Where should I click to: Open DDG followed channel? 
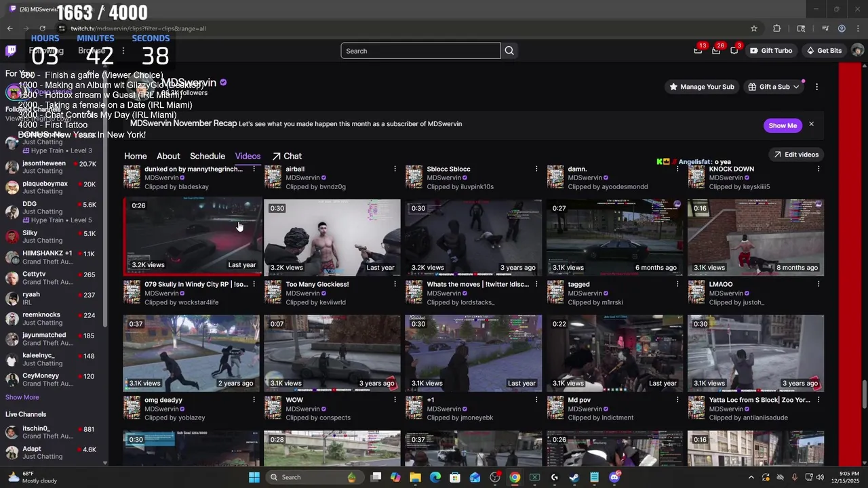click(53, 211)
